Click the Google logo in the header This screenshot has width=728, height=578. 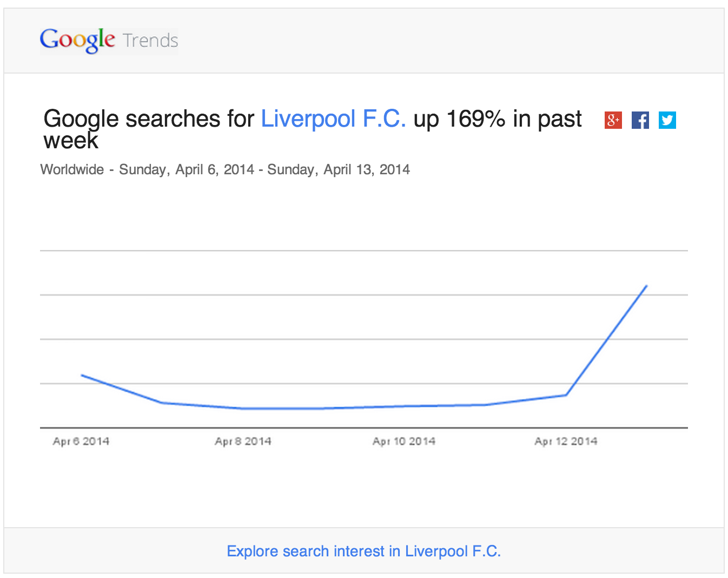pyautogui.click(x=77, y=40)
